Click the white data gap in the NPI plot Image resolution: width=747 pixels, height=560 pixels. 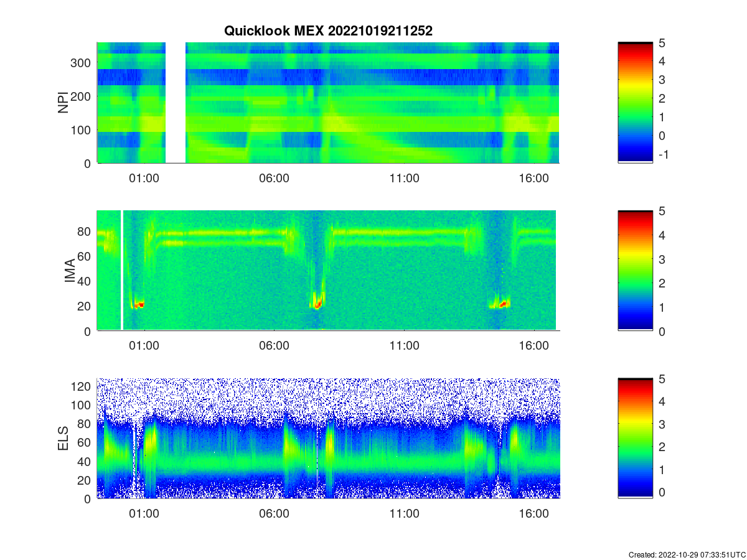[176, 103]
